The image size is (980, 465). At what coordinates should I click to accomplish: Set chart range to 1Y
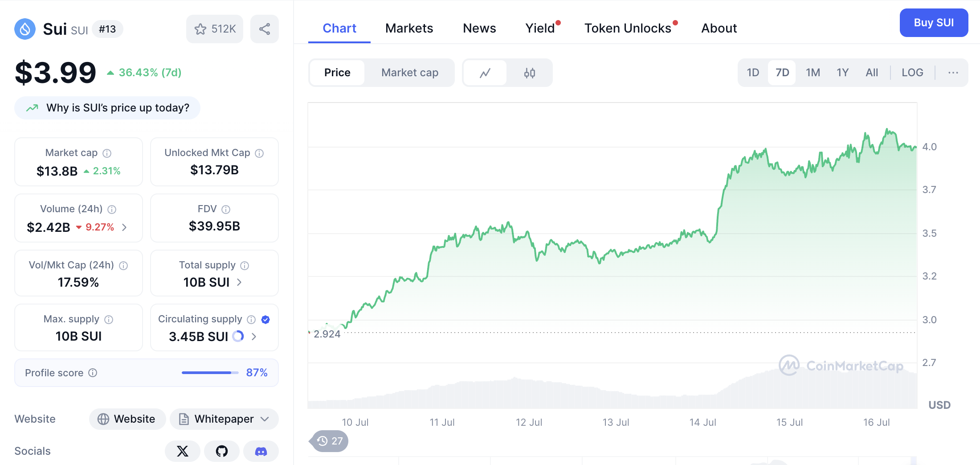pos(842,73)
